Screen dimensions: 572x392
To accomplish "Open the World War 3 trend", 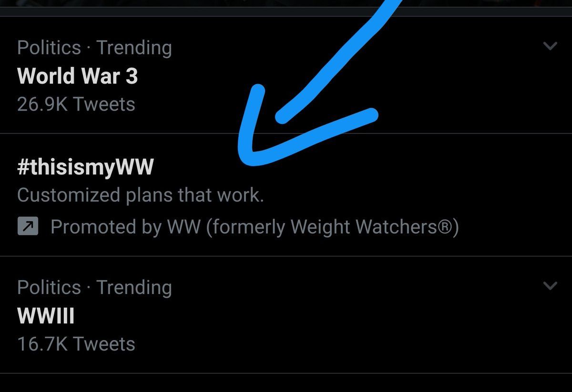I will (77, 76).
